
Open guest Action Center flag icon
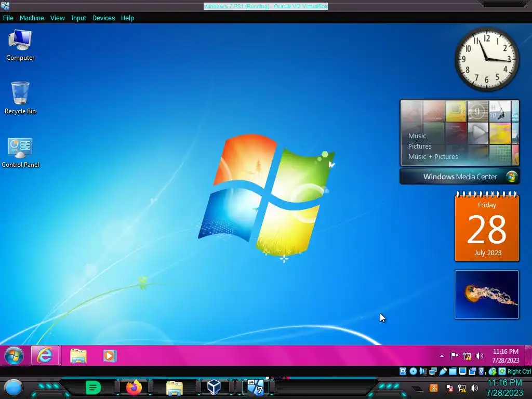point(454,356)
